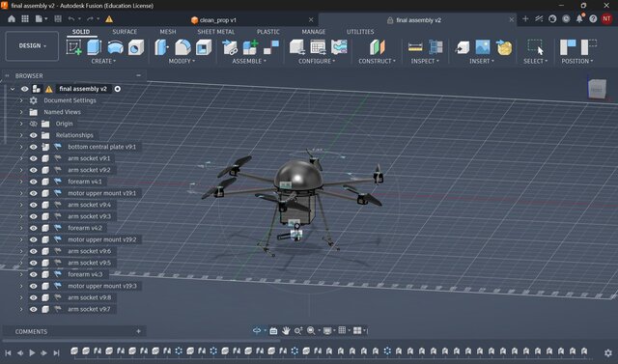The height and width of the screenshot is (364, 618).
Task: Open the job status clock icon
Action: coord(566,18)
